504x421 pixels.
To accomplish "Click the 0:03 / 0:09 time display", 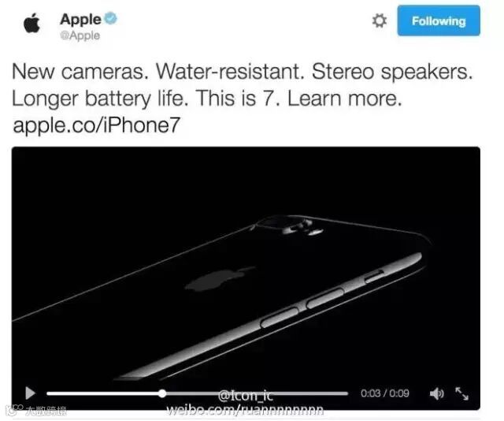I will click(x=385, y=393).
